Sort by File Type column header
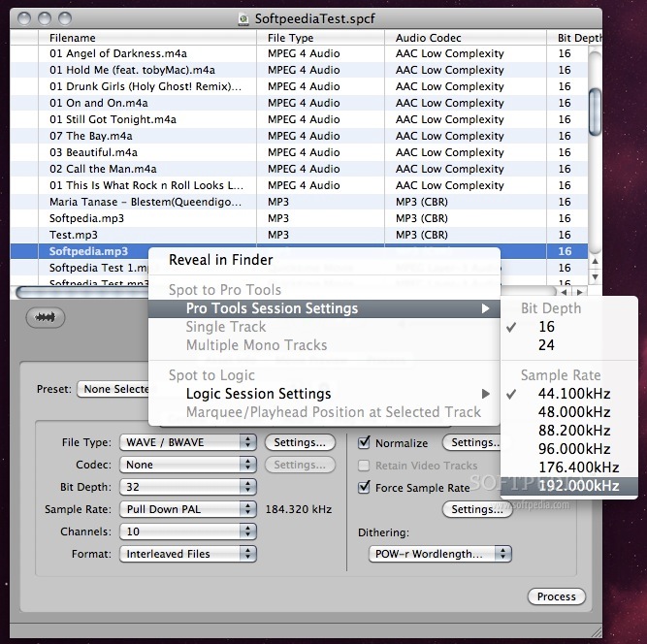 click(321, 38)
